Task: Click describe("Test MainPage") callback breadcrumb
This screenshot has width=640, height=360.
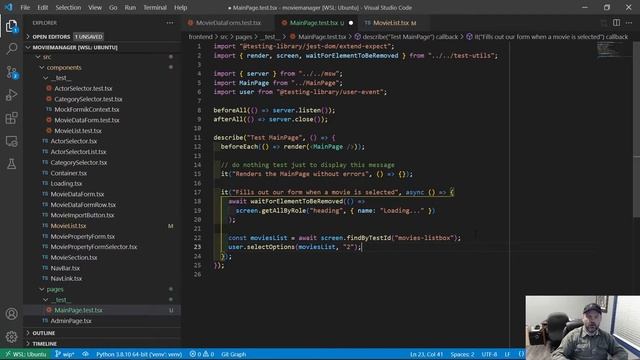Action: [x=406, y=37]
